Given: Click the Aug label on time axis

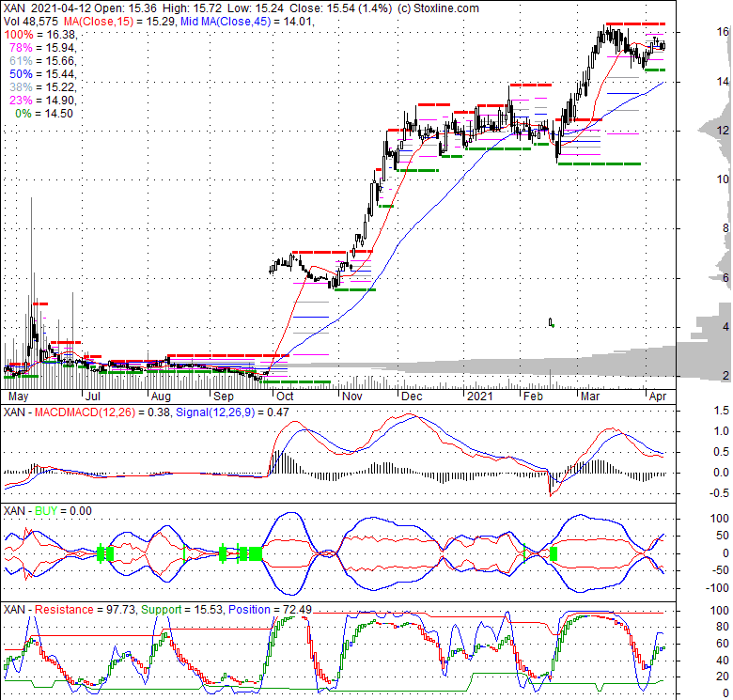Looking at the screenshot, I should point(161,397).
